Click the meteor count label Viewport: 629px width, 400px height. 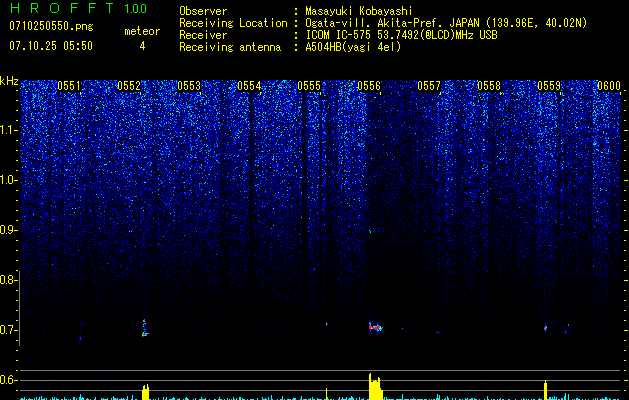pyautogui.click(x=142, y=31)
